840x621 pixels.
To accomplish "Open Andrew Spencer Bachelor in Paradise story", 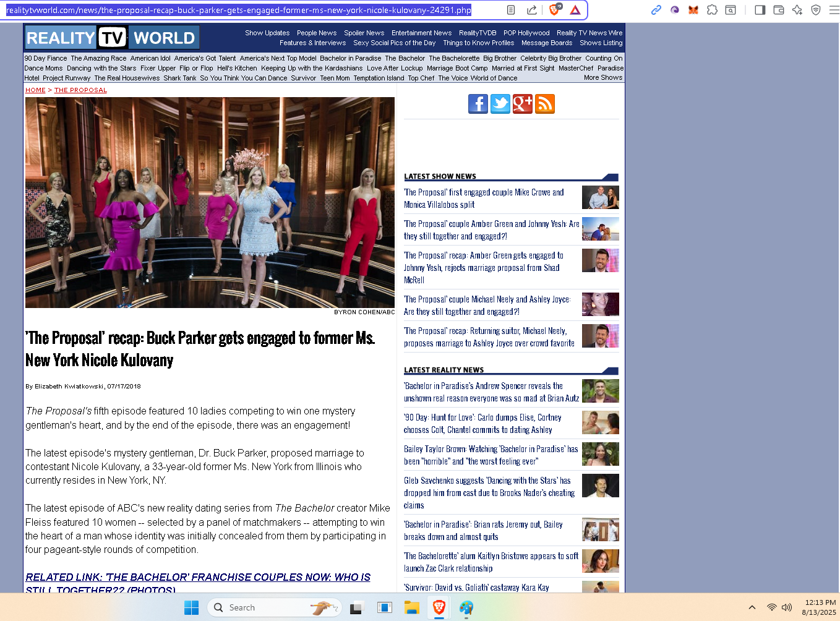I will pyautogui.click(x=492, y=392).
